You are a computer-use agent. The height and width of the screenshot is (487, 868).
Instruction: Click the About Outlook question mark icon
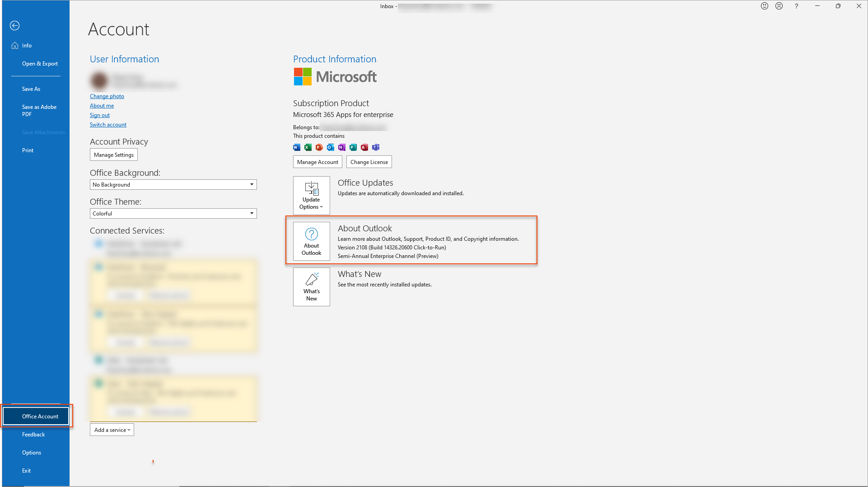[311, 234]
